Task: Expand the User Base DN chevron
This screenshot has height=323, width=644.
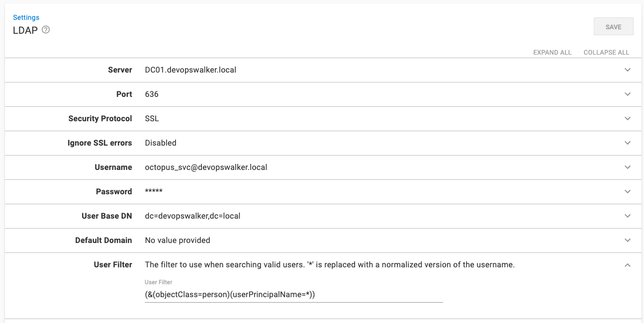Action: pos(627,216)
